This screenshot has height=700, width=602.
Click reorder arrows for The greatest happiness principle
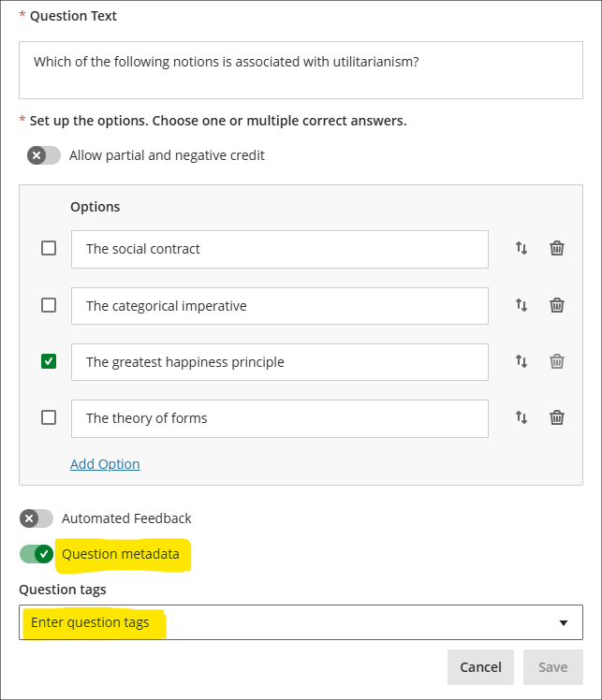(521, 361)
